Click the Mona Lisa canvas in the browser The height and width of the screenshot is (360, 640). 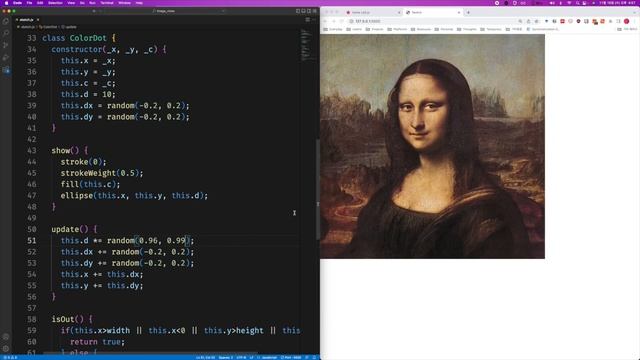point(432,146)
